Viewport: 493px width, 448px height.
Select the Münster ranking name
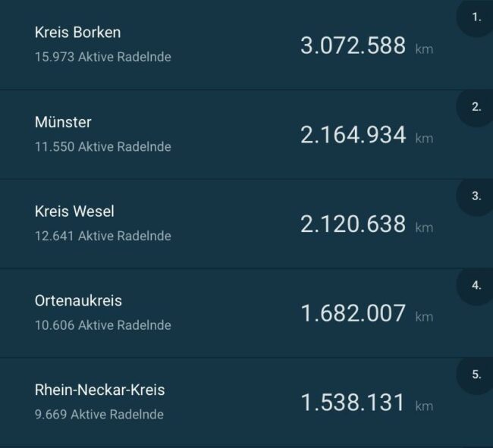click(63, 122)
